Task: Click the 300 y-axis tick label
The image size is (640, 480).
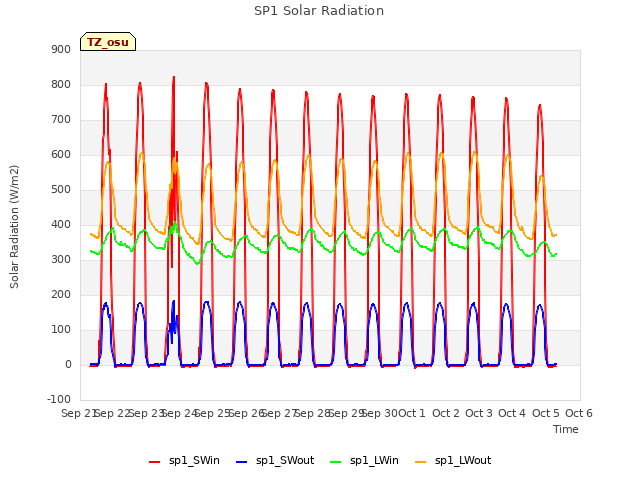Action: (61, 260)
